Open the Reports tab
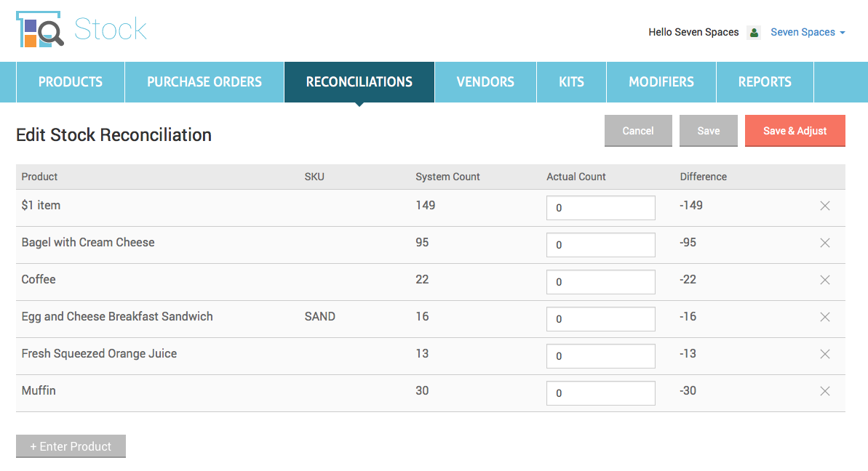 (765, 82)
